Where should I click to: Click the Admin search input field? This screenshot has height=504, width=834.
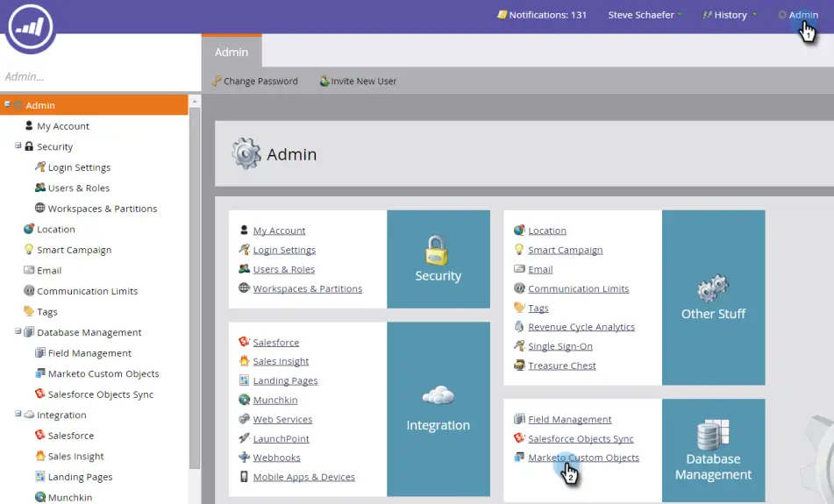click(x=101, y=76)
